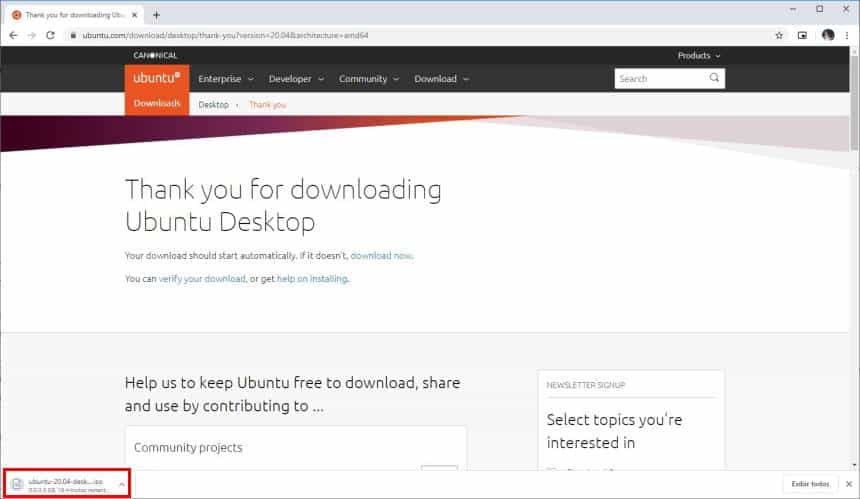
Task: Click the Community projects heading
Action: tap(188, 447)
